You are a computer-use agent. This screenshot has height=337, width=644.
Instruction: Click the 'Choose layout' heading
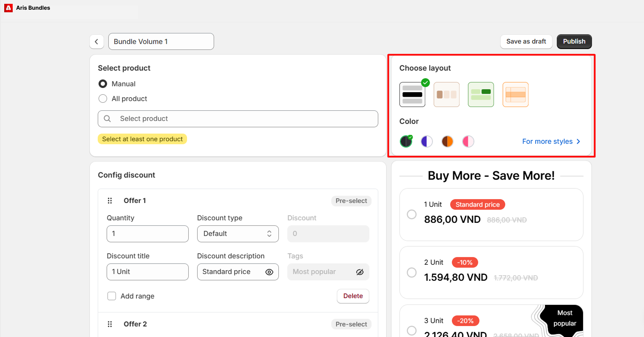pos(425,68)
